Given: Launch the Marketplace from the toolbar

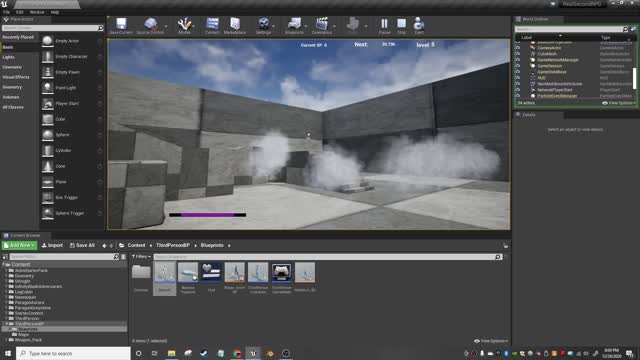Looking at the screenshot, I should click(235, 26).
